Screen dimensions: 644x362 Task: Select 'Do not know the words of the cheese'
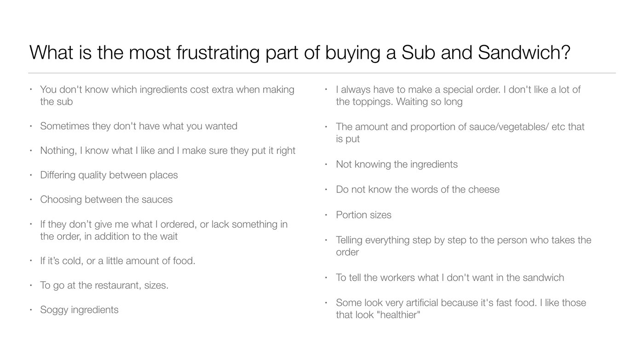point(418,190)
